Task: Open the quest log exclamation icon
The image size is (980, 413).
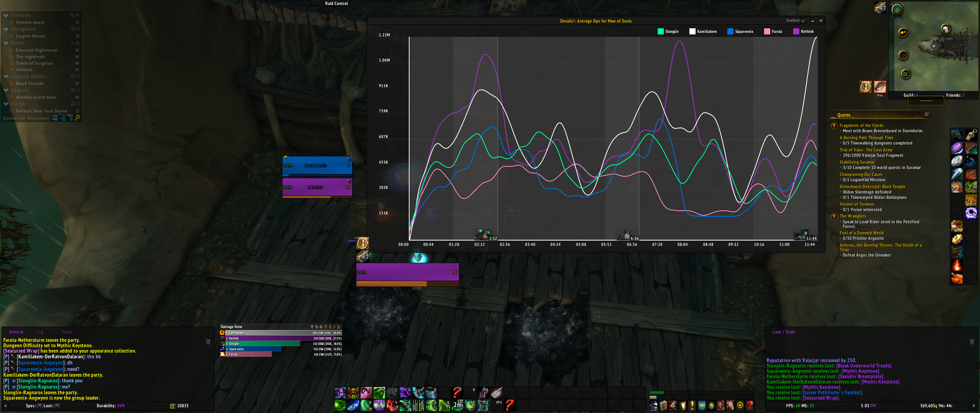Action: point(692,405)
